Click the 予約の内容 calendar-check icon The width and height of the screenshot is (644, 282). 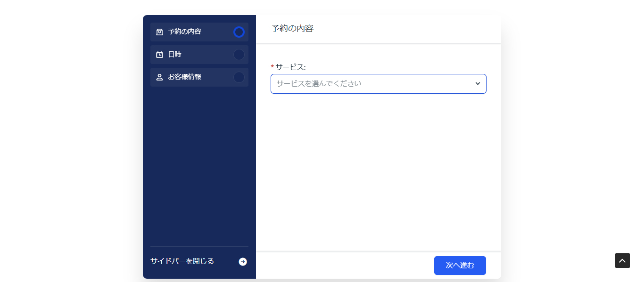pos(158,32)
